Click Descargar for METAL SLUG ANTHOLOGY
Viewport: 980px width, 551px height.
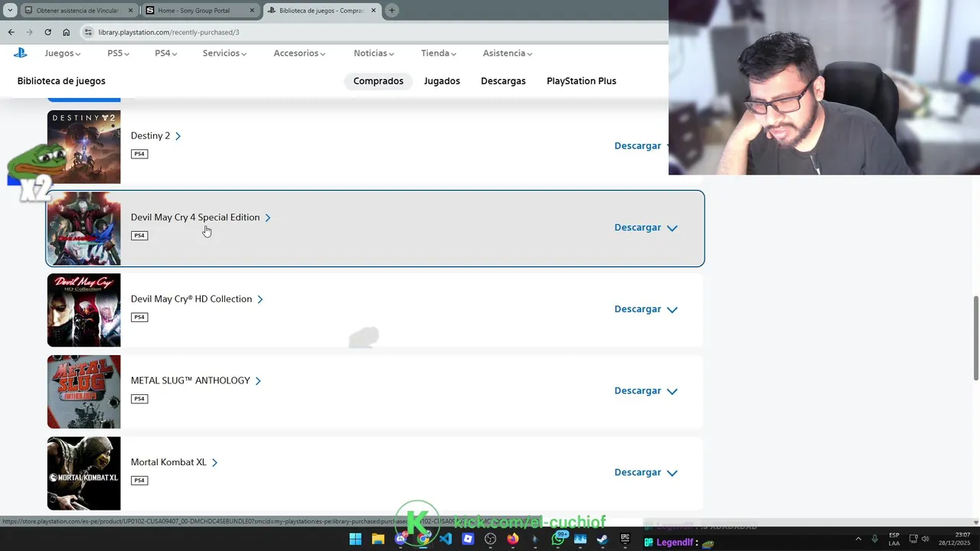tap(637, 391)
